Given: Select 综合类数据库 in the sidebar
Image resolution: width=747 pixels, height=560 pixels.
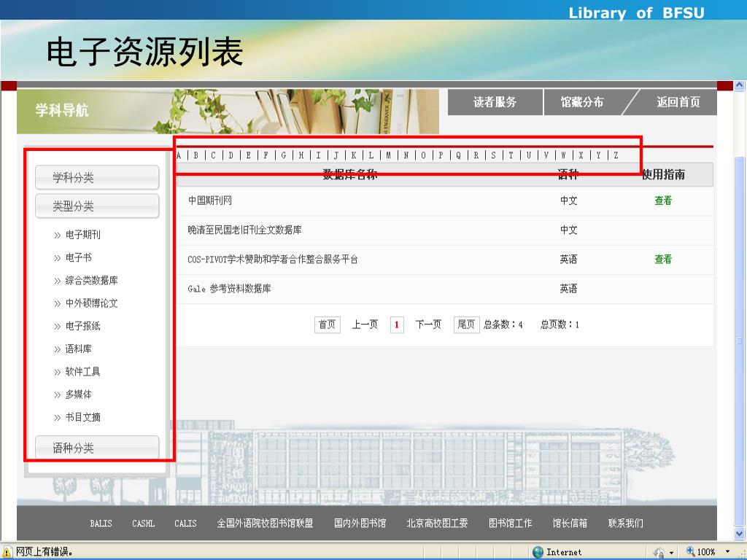Looking at the screenshot, I should click(91, 281).
